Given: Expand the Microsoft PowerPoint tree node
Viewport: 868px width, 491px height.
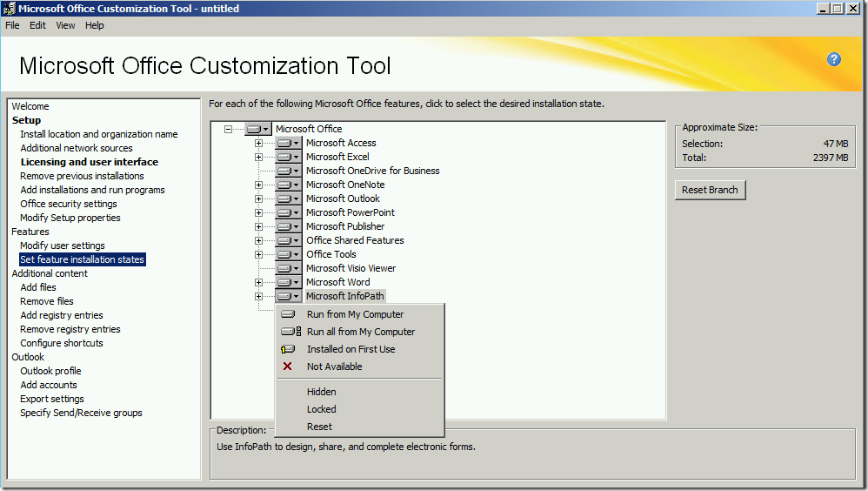Looking at the screenshot, I should point(258,212).
